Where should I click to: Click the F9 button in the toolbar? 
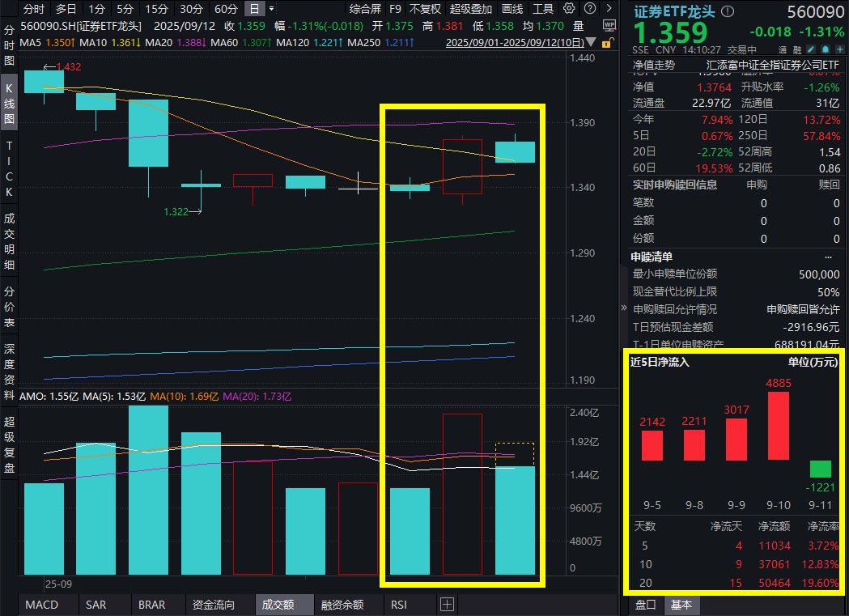tap(396, 7)
